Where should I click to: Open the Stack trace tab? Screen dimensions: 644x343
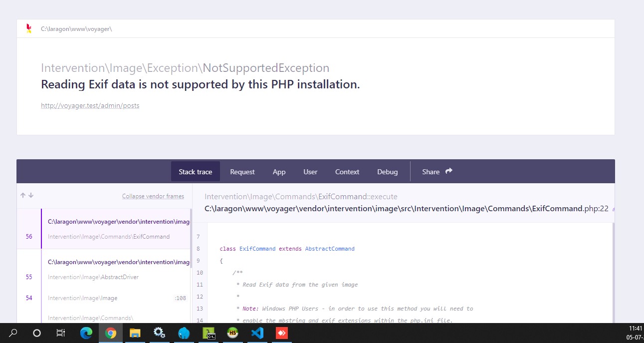pos(196,172)
